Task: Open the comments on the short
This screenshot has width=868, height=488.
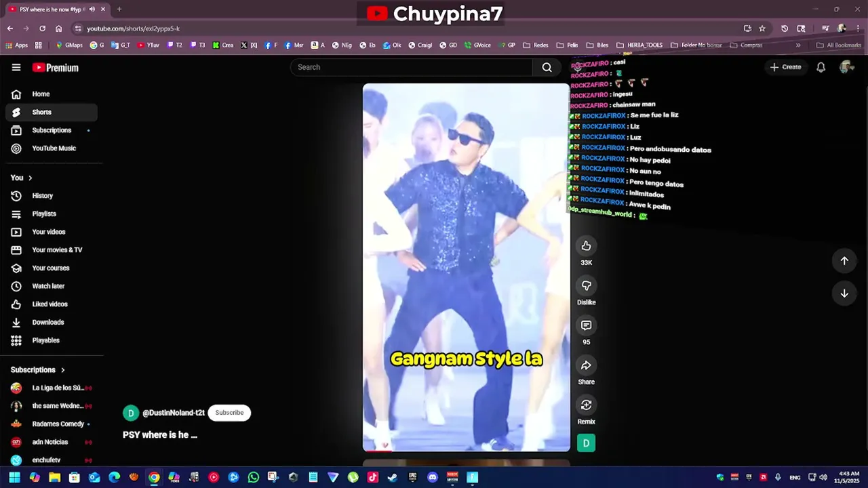Action: click(x=587, y=325)
